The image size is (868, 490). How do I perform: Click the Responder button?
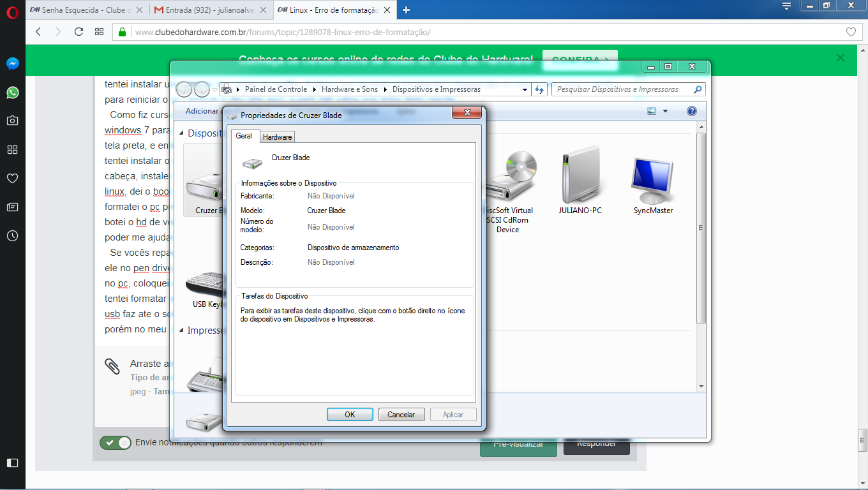[596, 443]
